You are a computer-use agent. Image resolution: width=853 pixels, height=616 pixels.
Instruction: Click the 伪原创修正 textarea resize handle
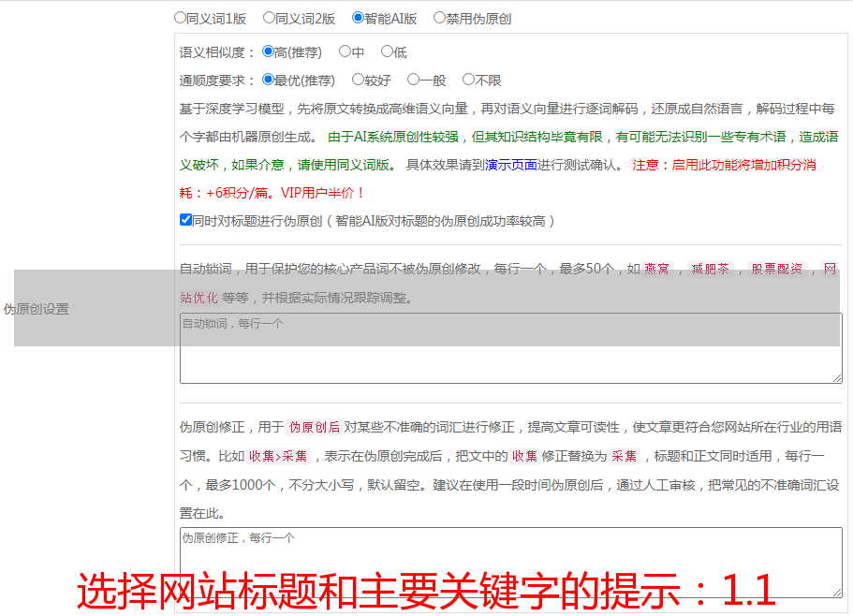click(837, 593)
